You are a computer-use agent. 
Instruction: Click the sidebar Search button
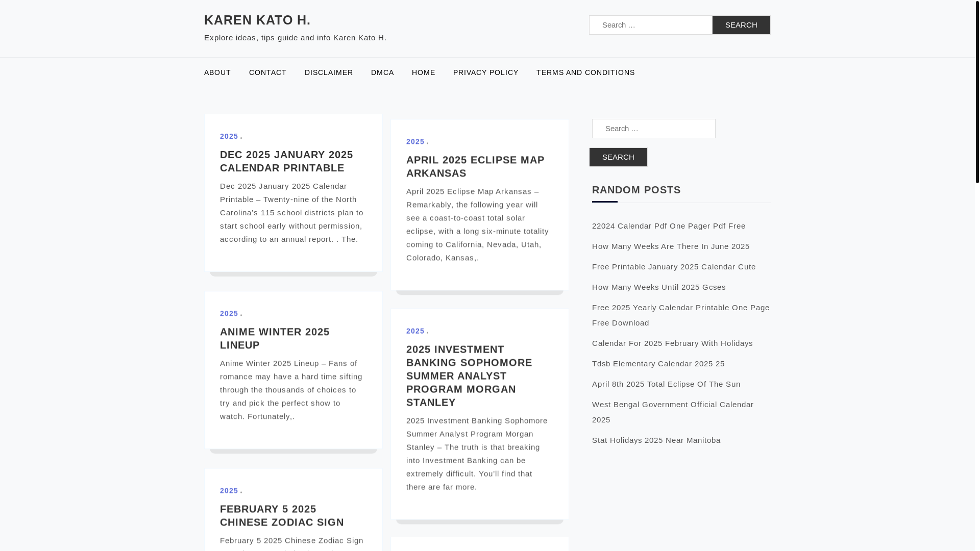618,157
